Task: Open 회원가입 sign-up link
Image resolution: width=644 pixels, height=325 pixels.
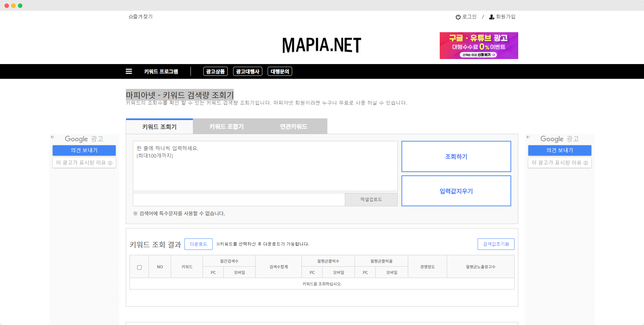Action: 502,17
